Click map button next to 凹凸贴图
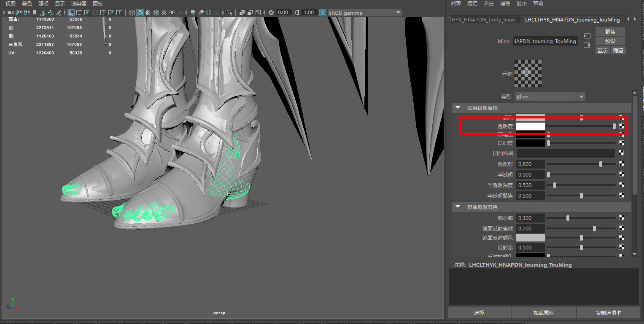Image resolution: width=644 pixels, height=324 pixels. tap(621, 153)
